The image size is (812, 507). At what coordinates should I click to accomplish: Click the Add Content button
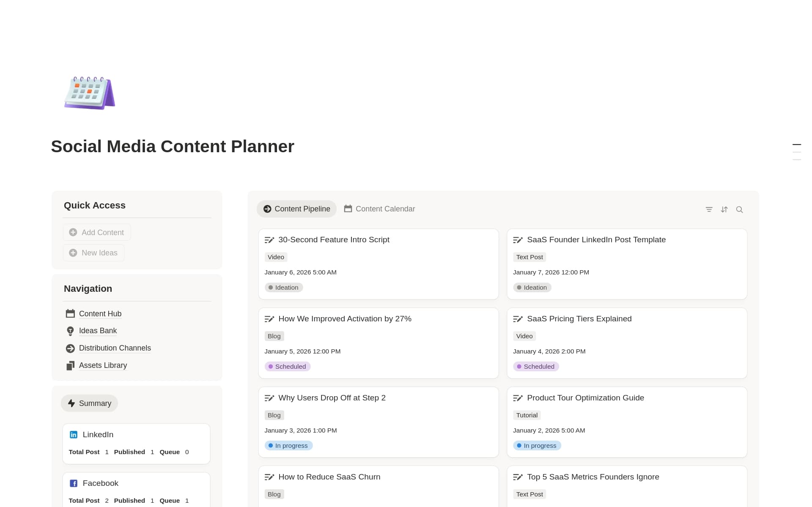click(x=97, y=233)
